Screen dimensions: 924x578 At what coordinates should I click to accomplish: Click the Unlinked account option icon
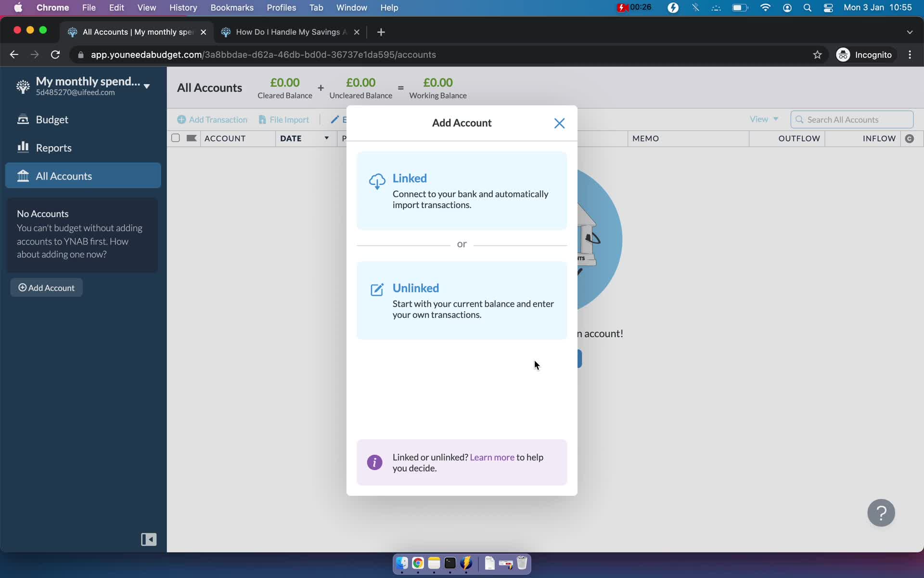click(x=376, y=289)
